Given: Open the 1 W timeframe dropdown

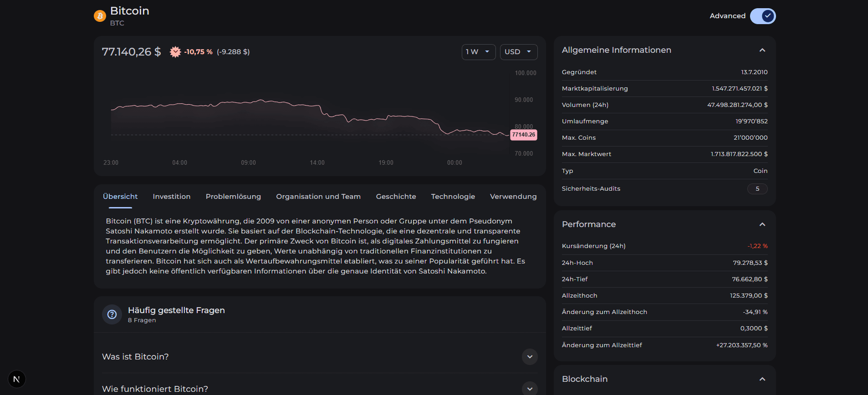Looking at the screenshot, I should coord(478,52).
